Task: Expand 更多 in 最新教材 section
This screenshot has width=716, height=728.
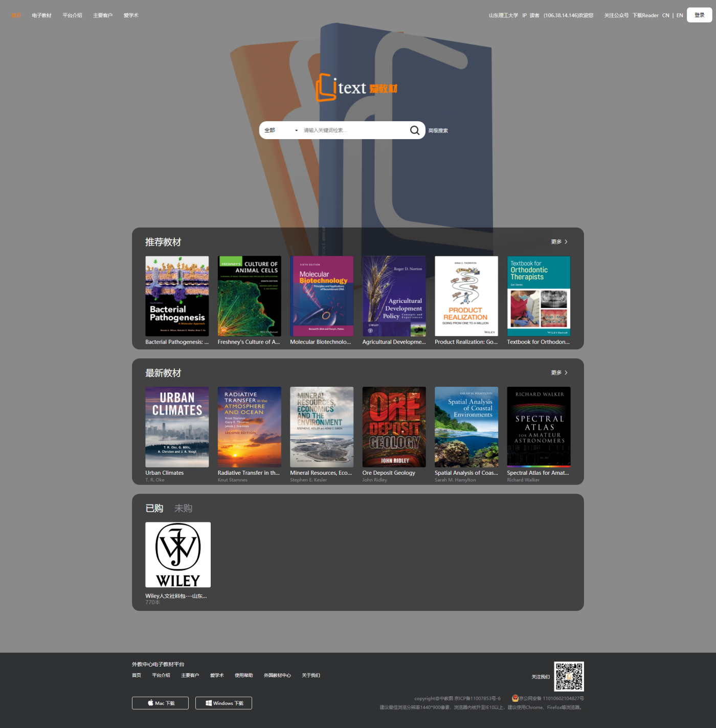Action: (x=559, y=373)
